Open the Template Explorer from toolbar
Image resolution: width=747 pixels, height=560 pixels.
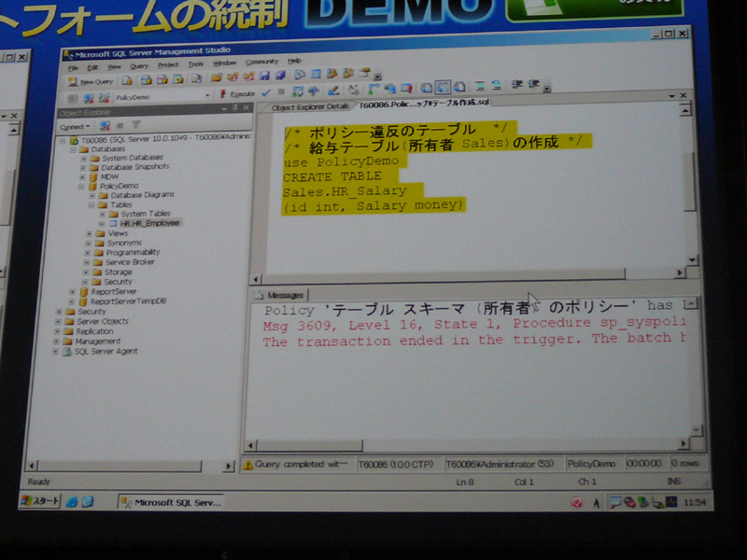tap(348, 73)
